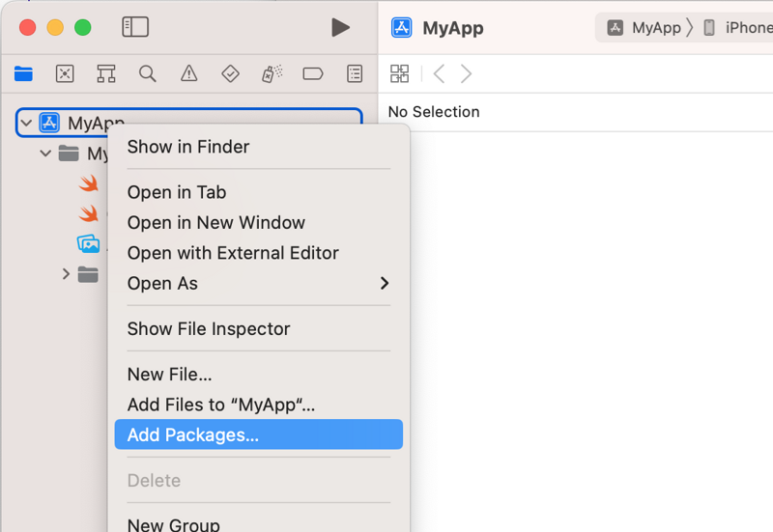Select the MyApp scheme in toolbar
Screen dimensions: 773x532
tap(644, 28)
